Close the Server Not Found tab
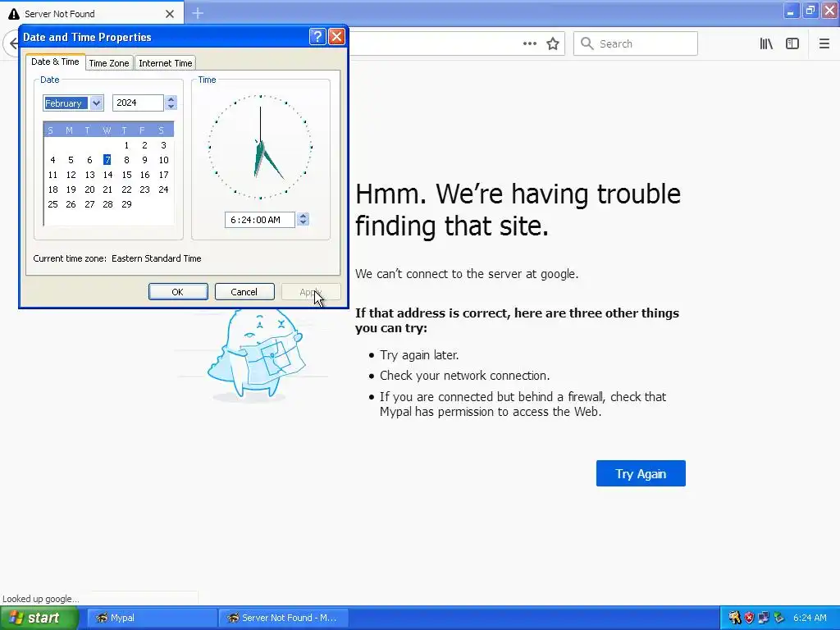The width and height of the screenshot is (840, 630). coord(170,14)
